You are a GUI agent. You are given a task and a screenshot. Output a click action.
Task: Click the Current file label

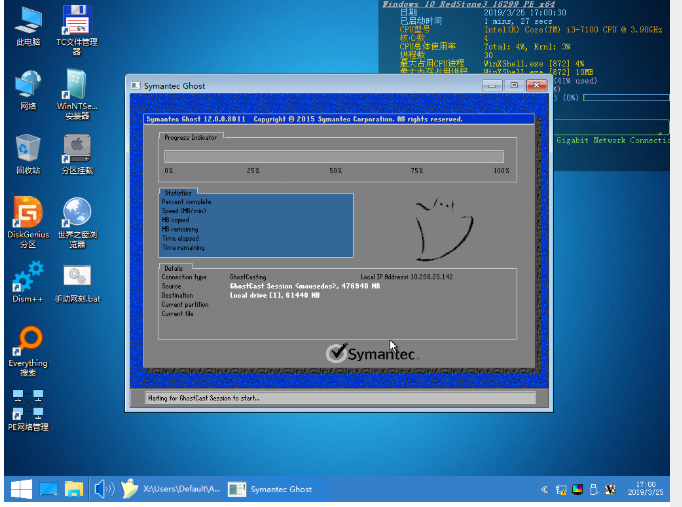click(x=177, y=314)
